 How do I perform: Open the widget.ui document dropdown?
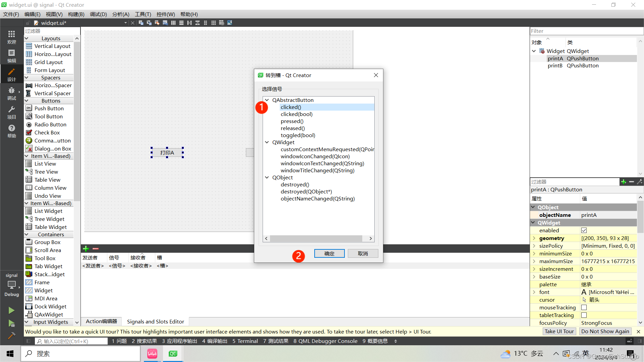[125, 23]
